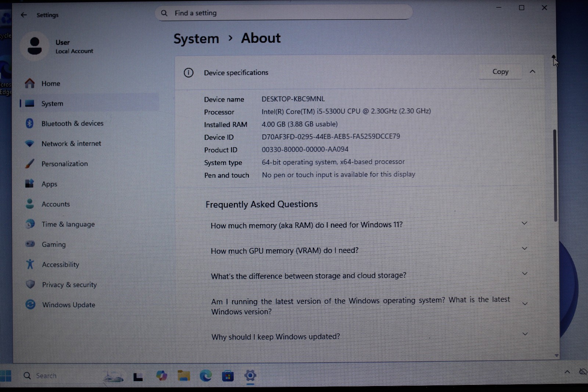Go back using the Settings back arrow
Image resolution: width=588 pixels, height=392 pixels.
[x=24, y=15]
